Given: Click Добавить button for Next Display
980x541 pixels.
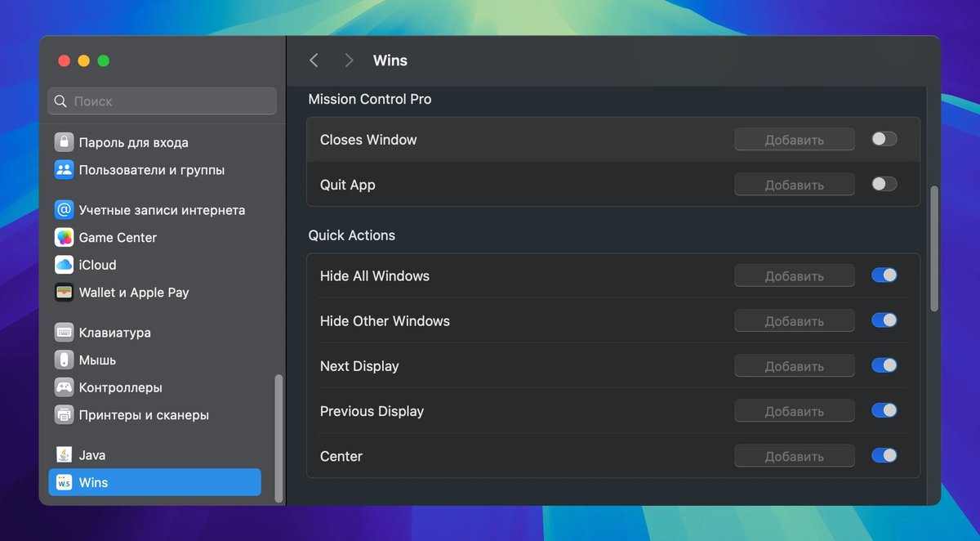Looking at the screenshot, I should coord(794,366).
